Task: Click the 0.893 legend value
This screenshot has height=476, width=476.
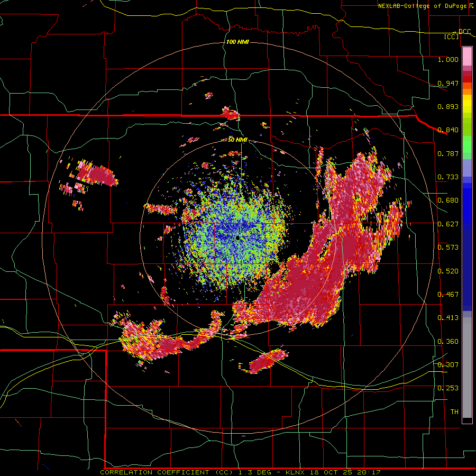Action: [x=448, y=106]
